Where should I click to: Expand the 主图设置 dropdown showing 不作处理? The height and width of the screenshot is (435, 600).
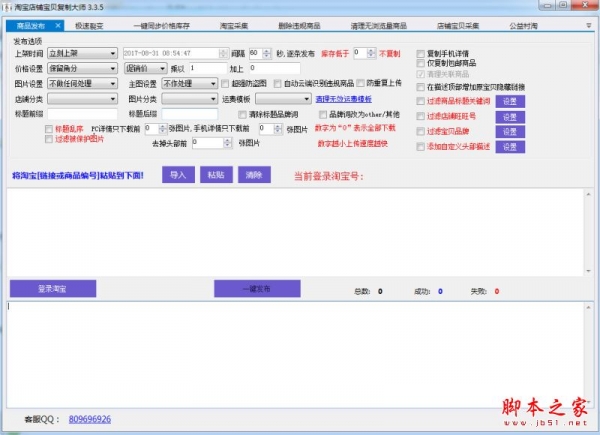189,83
